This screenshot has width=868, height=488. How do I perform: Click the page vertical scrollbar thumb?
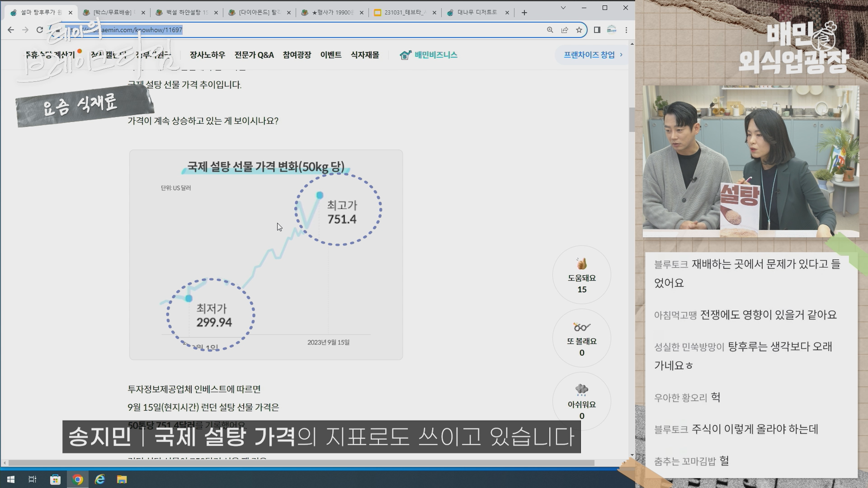(x=632, y=120)
